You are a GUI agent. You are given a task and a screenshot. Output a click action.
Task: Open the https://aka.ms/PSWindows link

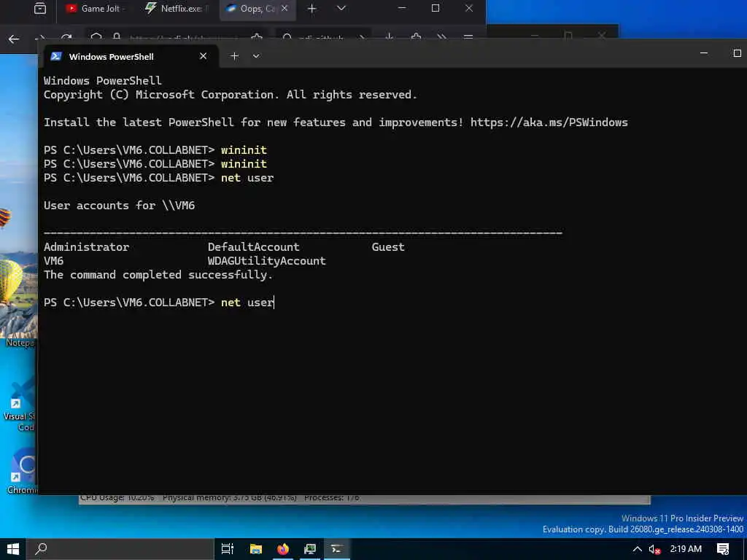(549, 122)
